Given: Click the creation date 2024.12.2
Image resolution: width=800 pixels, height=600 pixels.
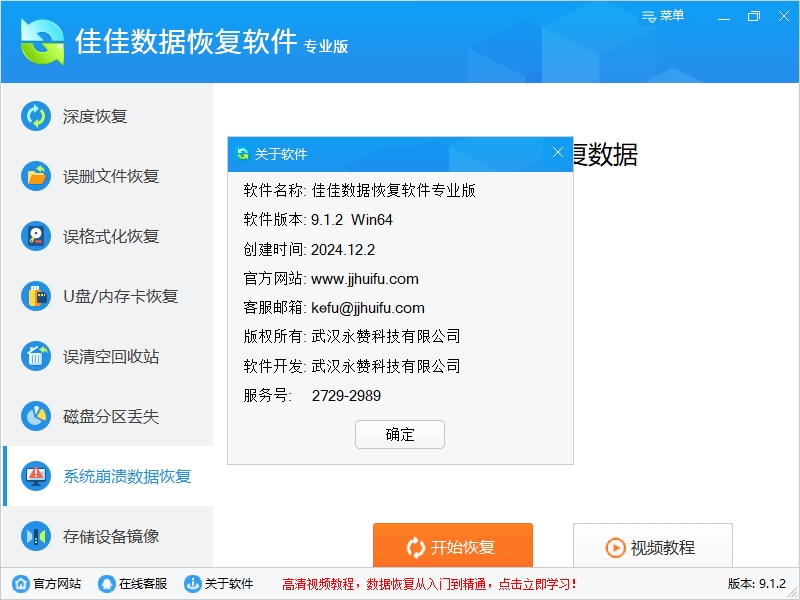Looking at the screenshot, I should coord(343,249).
